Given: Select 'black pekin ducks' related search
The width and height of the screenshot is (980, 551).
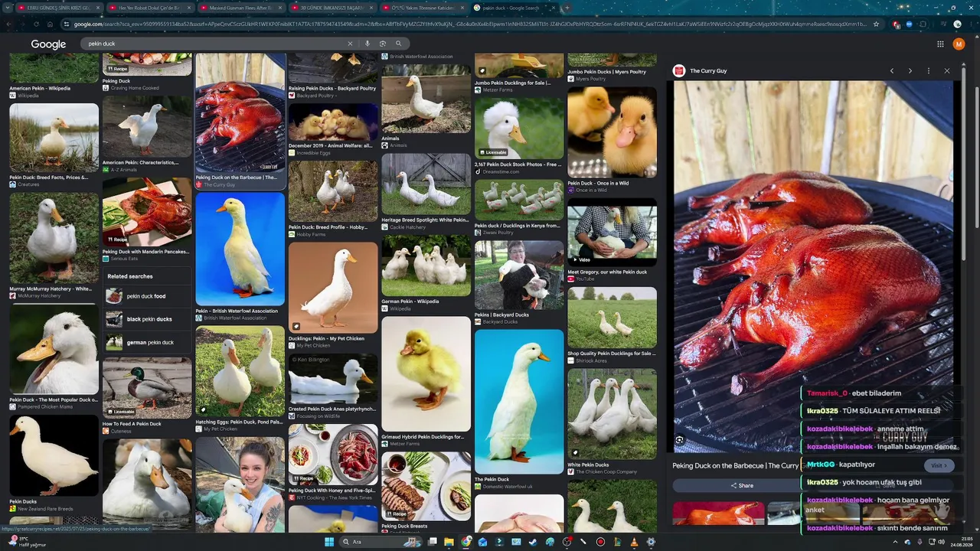Looking at the screenshot, I should (146, 319).
